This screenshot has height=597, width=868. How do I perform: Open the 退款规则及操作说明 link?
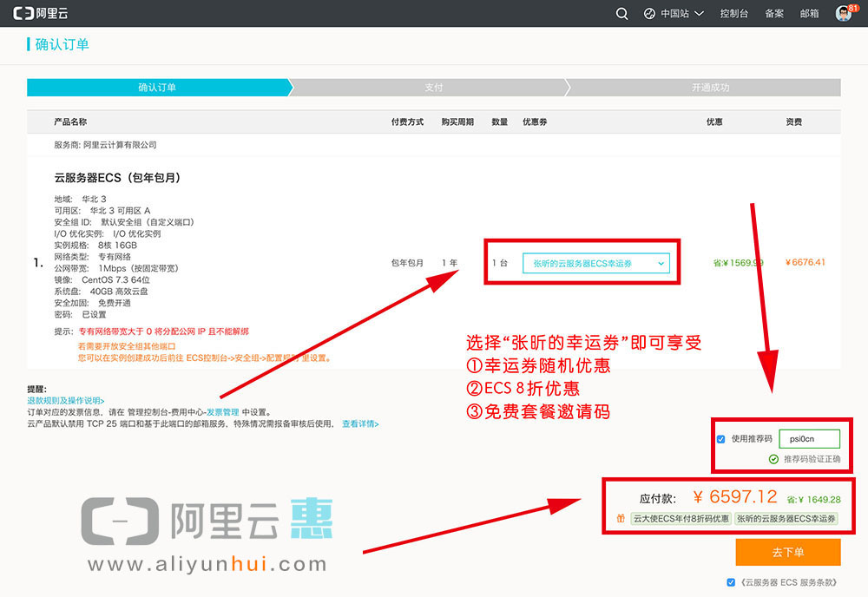click(x=65, y=400)
